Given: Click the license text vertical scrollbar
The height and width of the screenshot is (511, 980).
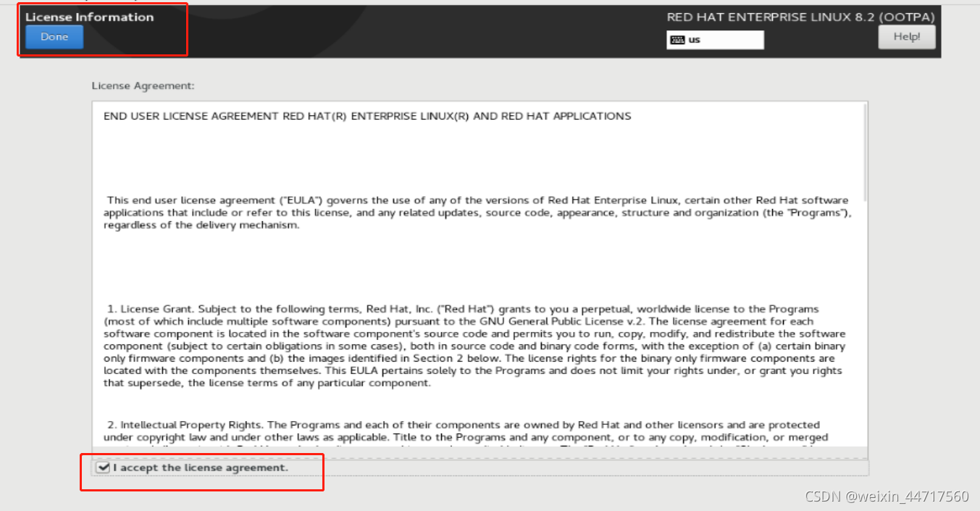Looking at the screenshot, I should (x=864, y=152).
